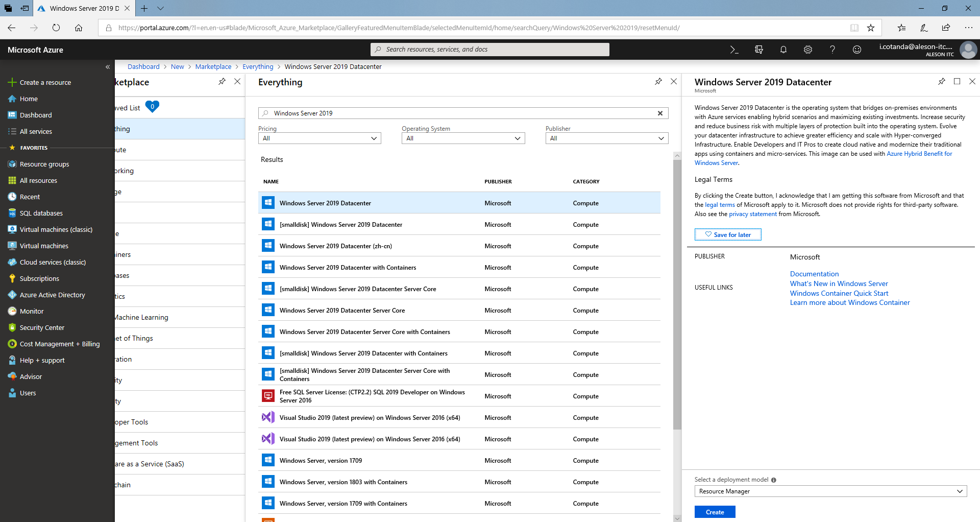Open the Windows Container Quick Start link
This screenshot has height=522, width=980.
tap(839, 293)
